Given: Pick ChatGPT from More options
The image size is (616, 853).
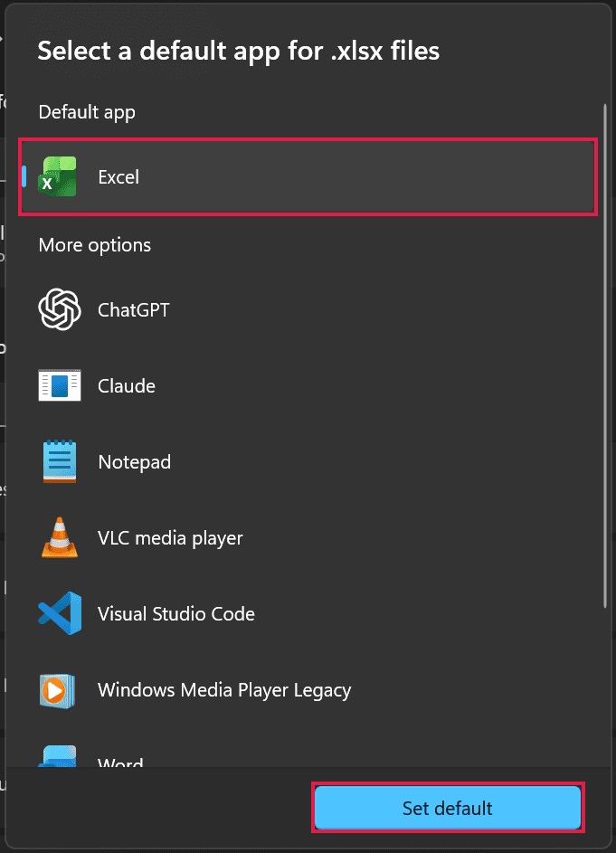Looking at the screenshot, I should pos(309,309).
